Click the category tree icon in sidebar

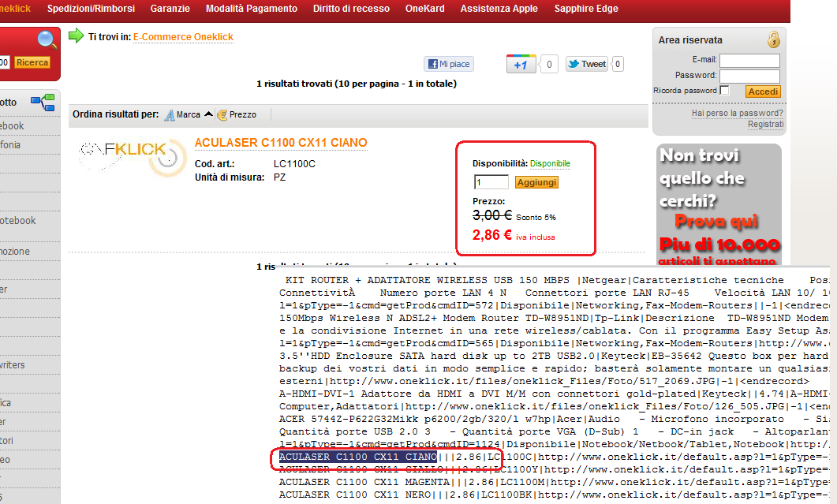(x=43, y=102)
